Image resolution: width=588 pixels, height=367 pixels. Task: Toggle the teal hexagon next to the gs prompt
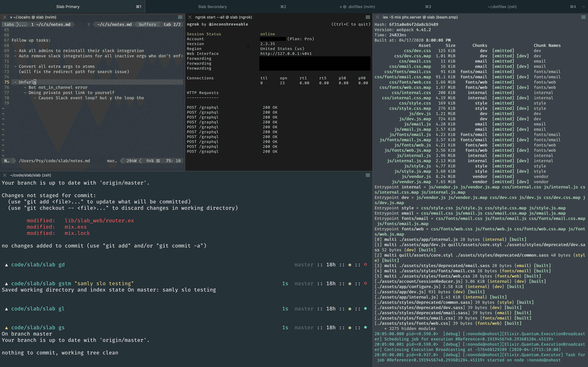(366, 328)
